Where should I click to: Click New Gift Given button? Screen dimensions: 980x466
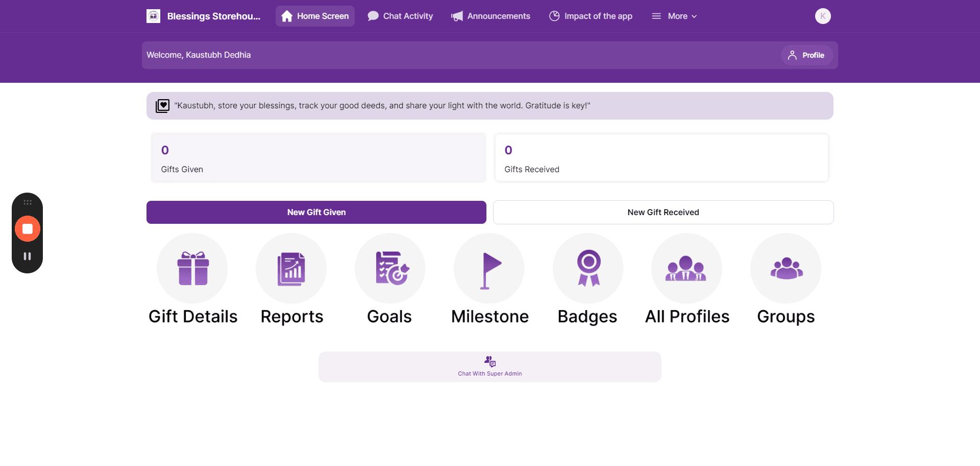(316, 212)
